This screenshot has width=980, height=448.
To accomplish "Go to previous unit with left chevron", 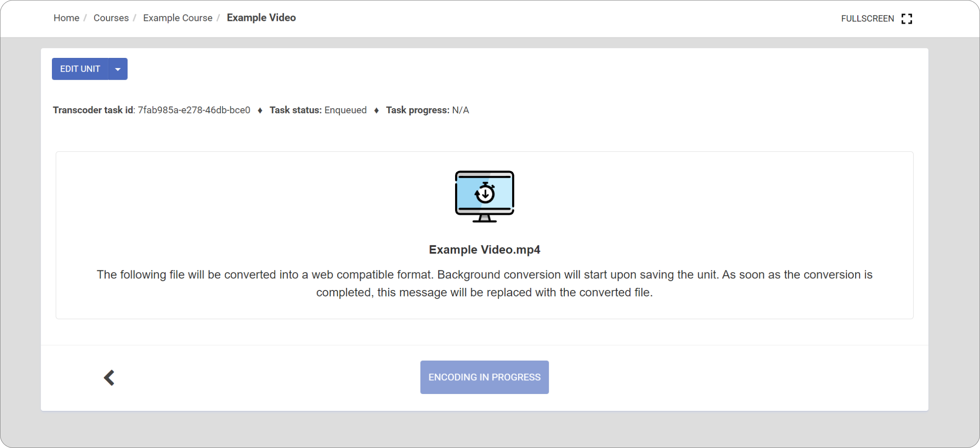I will [109, 378].
